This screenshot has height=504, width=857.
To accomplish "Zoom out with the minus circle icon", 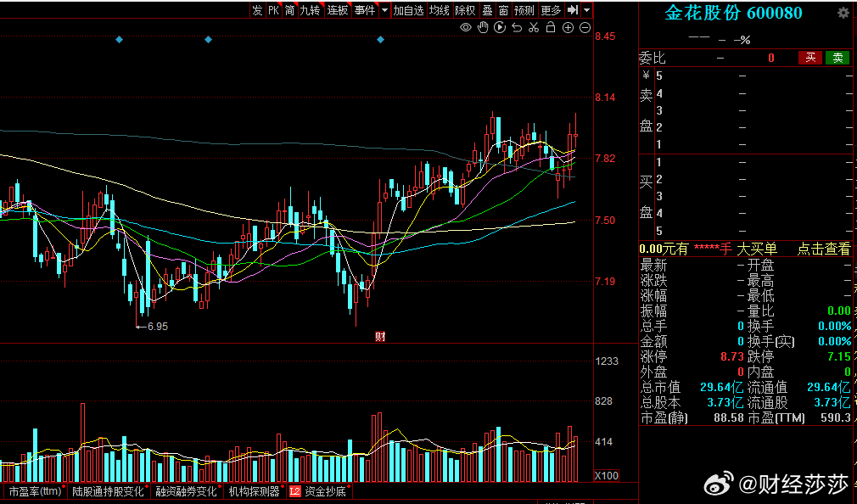I will 585,27.
